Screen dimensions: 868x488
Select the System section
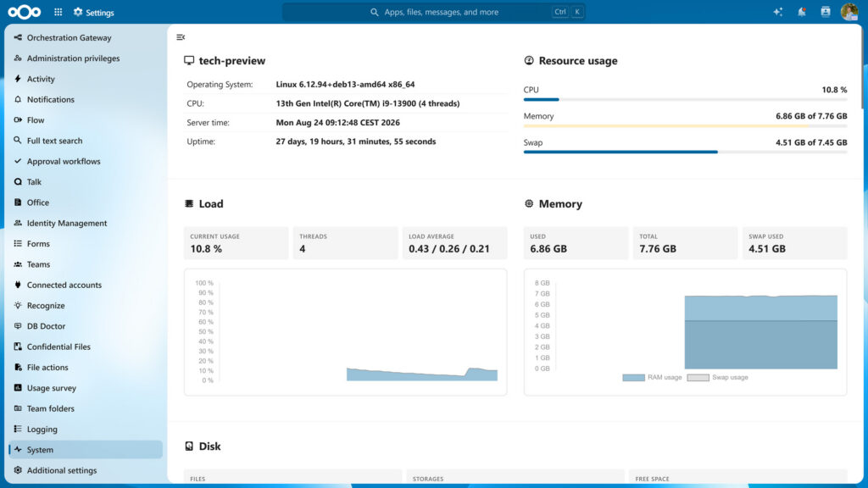pyautogui.click(x=86, y=449)
